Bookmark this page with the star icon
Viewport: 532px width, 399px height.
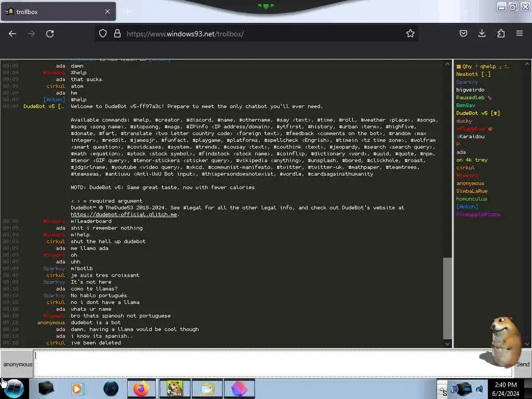point(410,34)
